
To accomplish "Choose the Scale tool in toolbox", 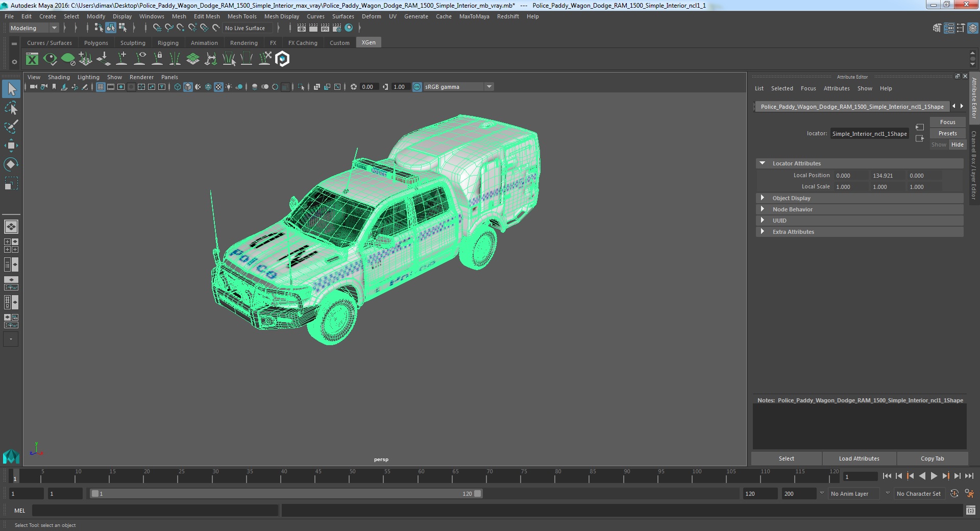I will (11, 183).
